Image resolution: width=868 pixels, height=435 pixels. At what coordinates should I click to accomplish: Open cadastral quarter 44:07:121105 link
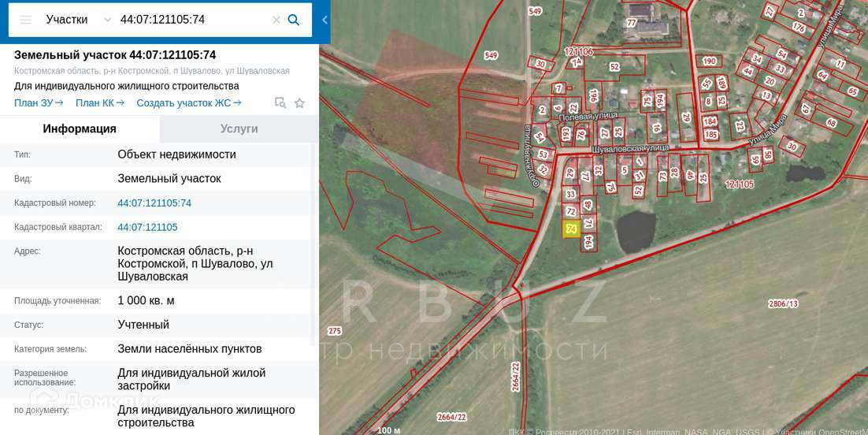click(148, 227)
